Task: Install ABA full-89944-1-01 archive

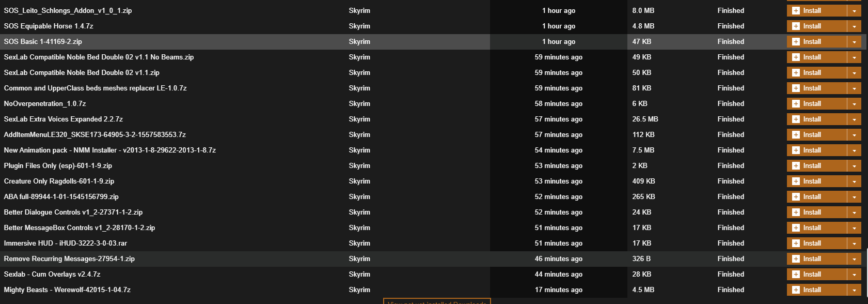Action: point(817,196)
